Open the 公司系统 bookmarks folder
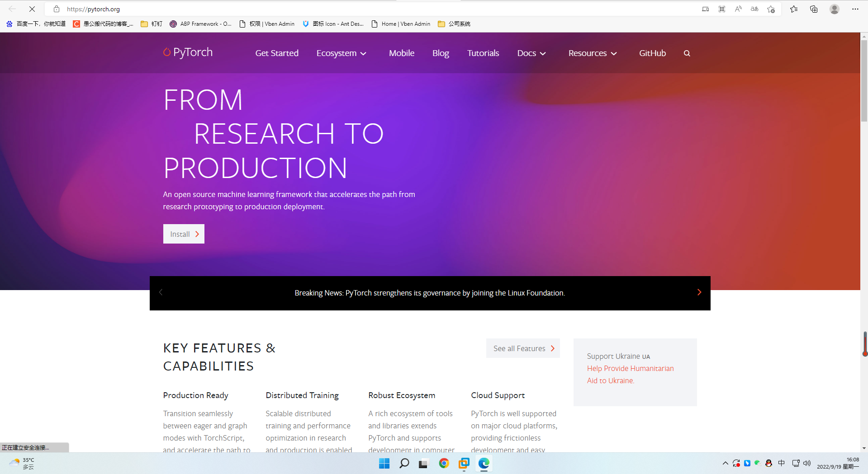Screen dimensions: 868x474 point(454,24)
